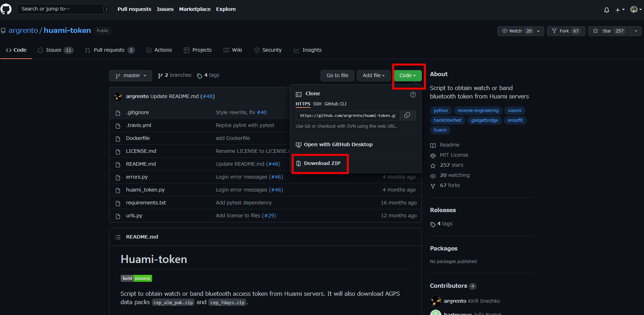Open the huami_token.py file

point(145,190)
